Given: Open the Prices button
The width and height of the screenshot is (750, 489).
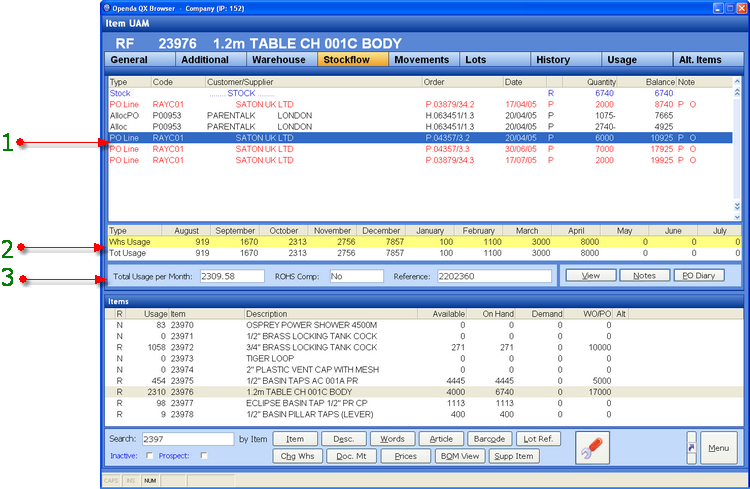Looking at the screenshot, I should (x=406, y=456).
